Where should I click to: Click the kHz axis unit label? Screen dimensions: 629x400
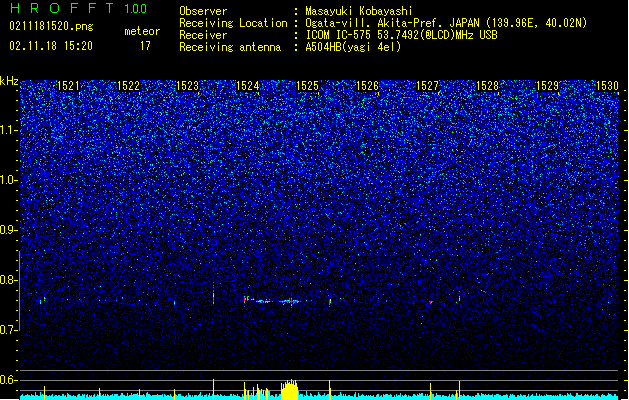9,81
